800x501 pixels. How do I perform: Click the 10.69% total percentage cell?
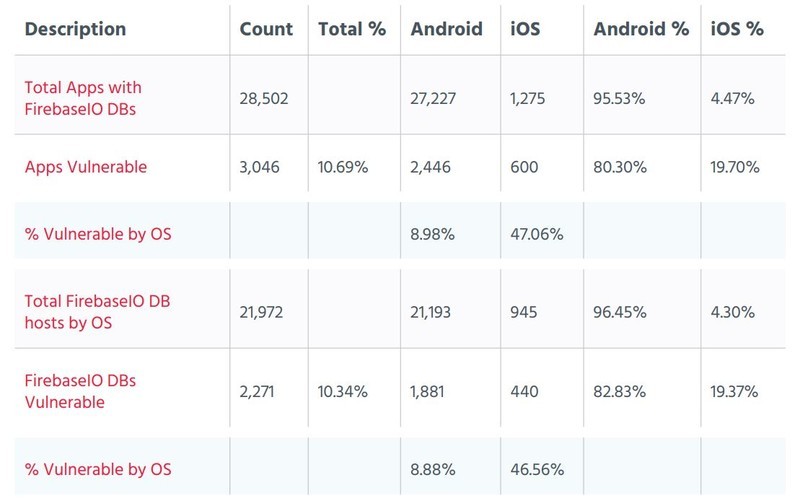coord(343,167)
